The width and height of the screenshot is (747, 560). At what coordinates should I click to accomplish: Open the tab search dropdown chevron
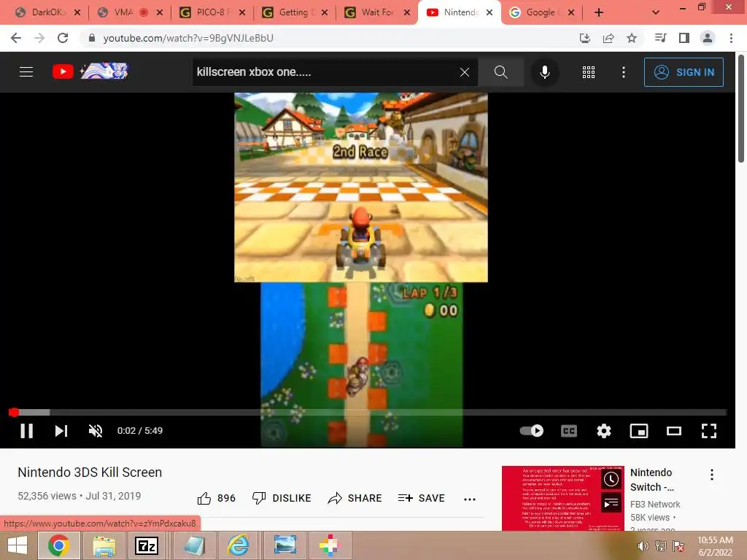[656, 12]
